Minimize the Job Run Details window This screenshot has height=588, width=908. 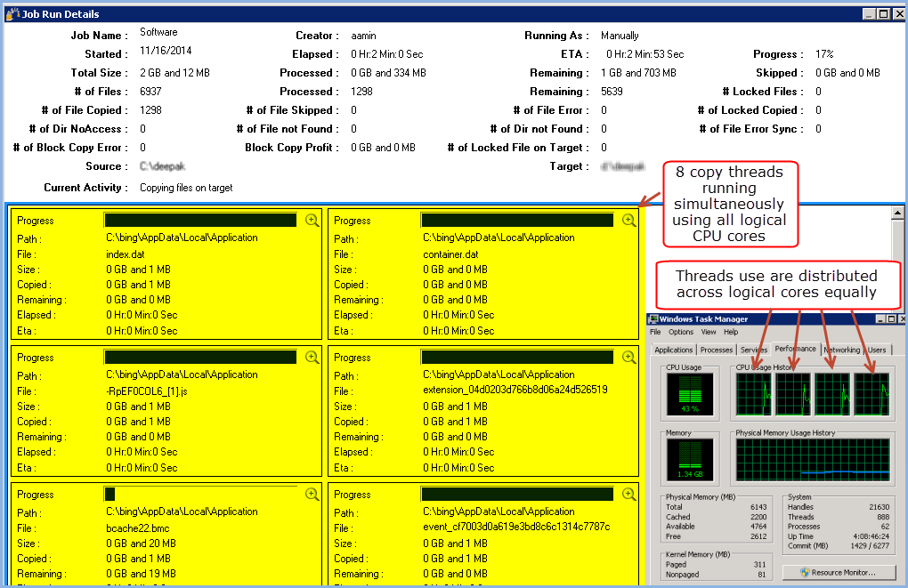(x=869, y=14)
